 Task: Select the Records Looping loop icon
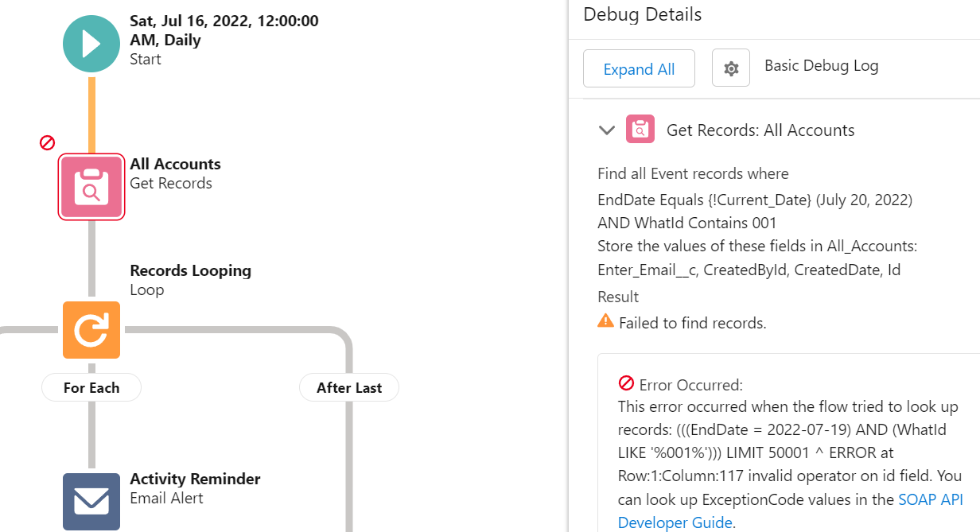click(x=91, y=330)
